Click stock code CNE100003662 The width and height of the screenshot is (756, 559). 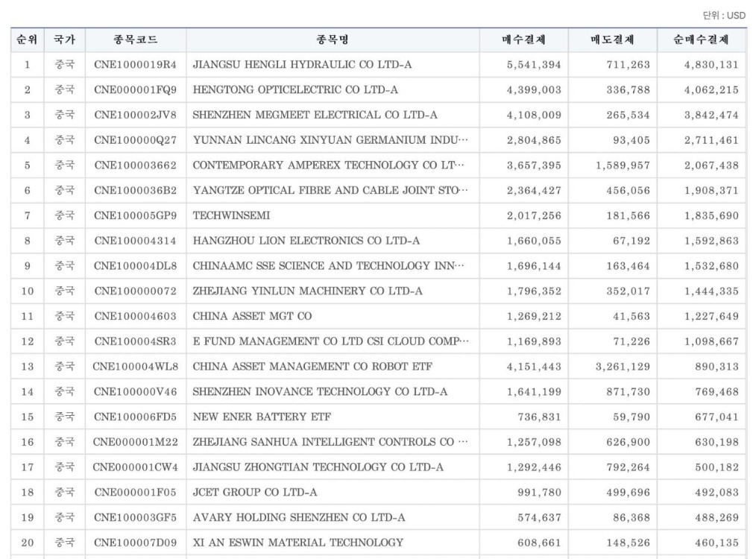(x=136, y=165)
